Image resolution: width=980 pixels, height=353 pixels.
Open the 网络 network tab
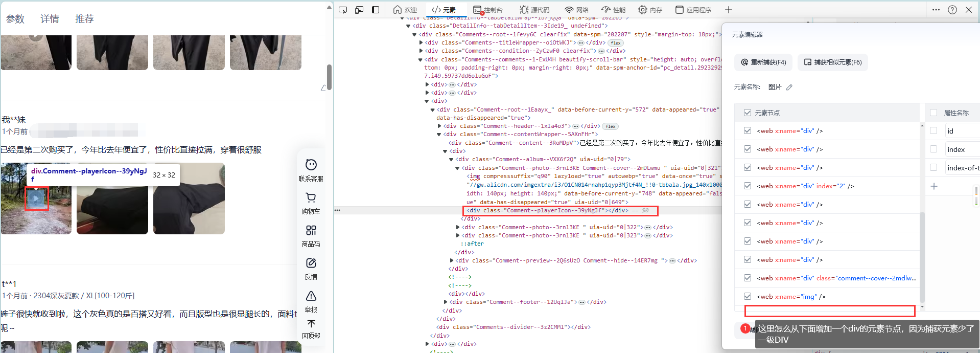pyautogui.click(x=576, y=10)
